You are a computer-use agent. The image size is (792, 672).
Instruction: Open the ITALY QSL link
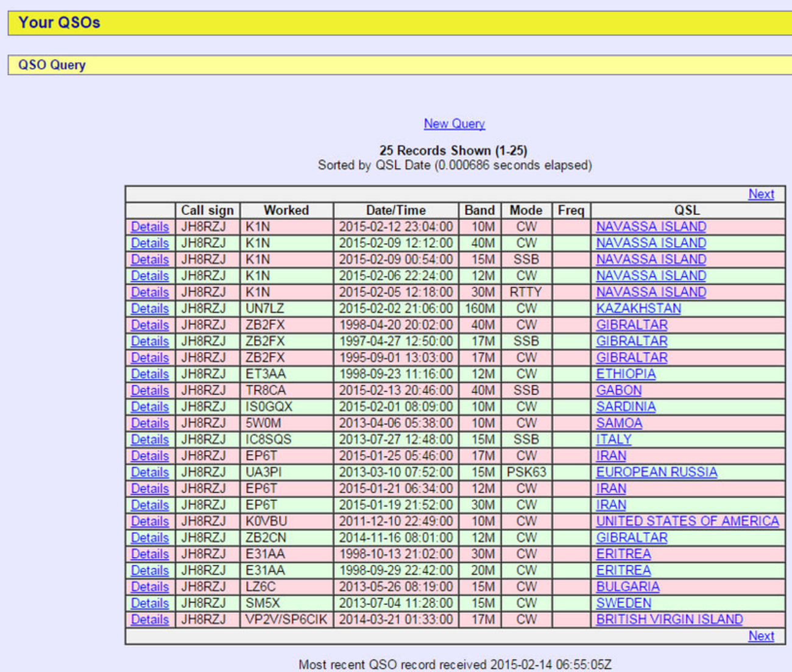click(x=613, y=439)
